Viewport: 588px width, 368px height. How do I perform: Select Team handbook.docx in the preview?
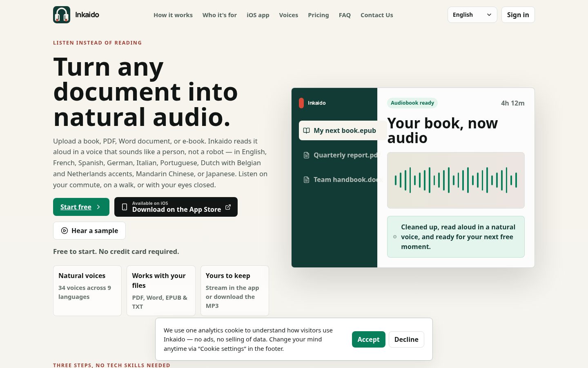343,180
